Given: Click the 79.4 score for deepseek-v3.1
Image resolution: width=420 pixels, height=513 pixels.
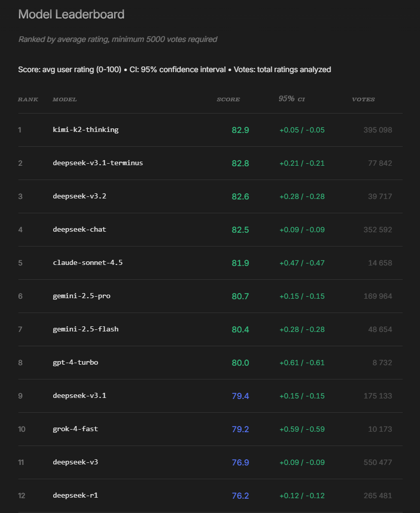Looking at the screenshot, I should (240, 396).
